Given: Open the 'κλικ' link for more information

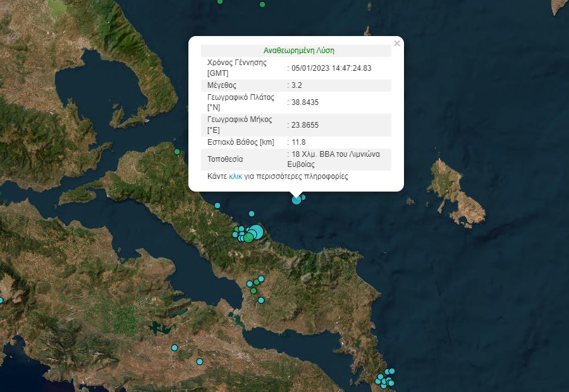Looking at the screenshot, I should pos(235,177).
